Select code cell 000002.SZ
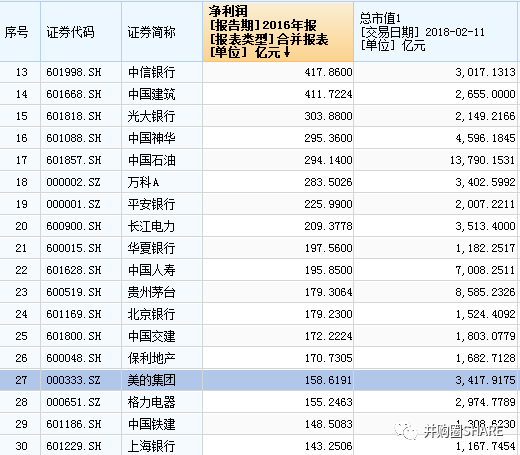520x455 pixels. [81, 182]
